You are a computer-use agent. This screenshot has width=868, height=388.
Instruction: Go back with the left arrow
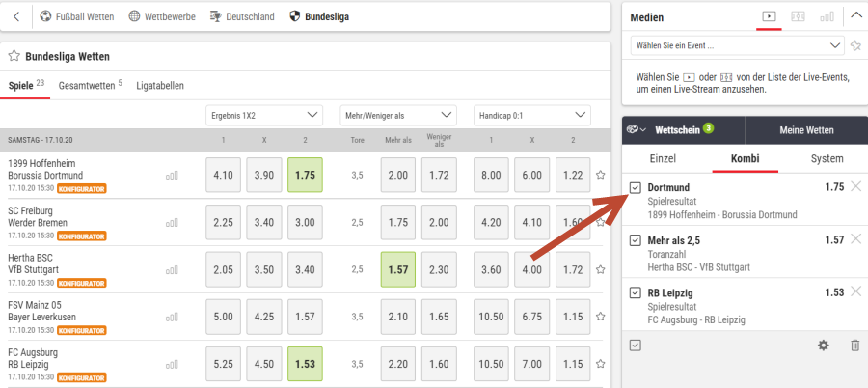pos(16,16)
